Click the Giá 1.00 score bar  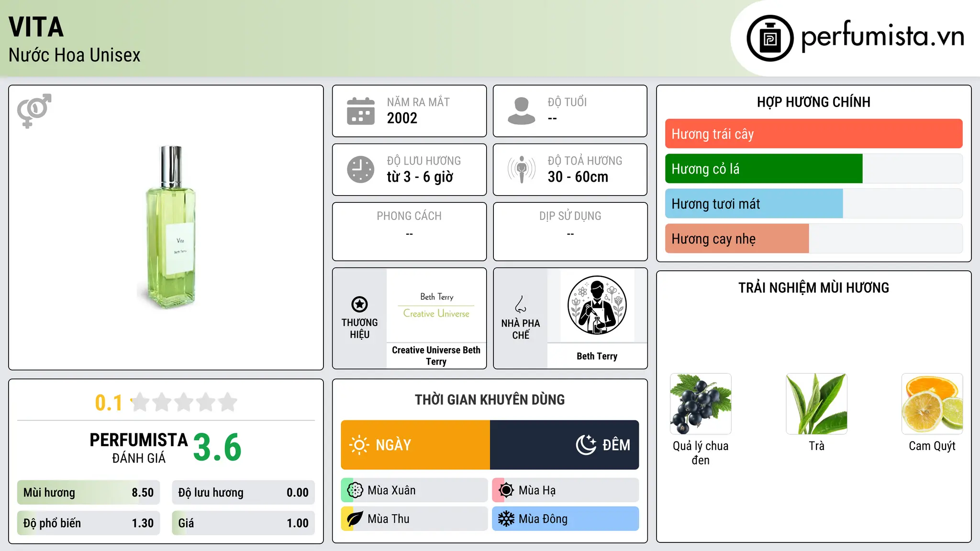click(244, 523)
